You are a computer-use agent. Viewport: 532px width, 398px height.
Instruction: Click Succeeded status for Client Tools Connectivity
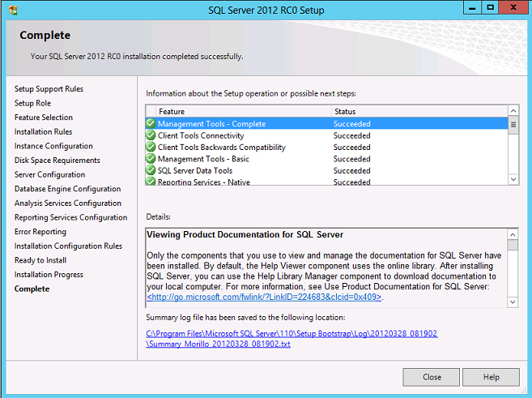coord(352,135)
